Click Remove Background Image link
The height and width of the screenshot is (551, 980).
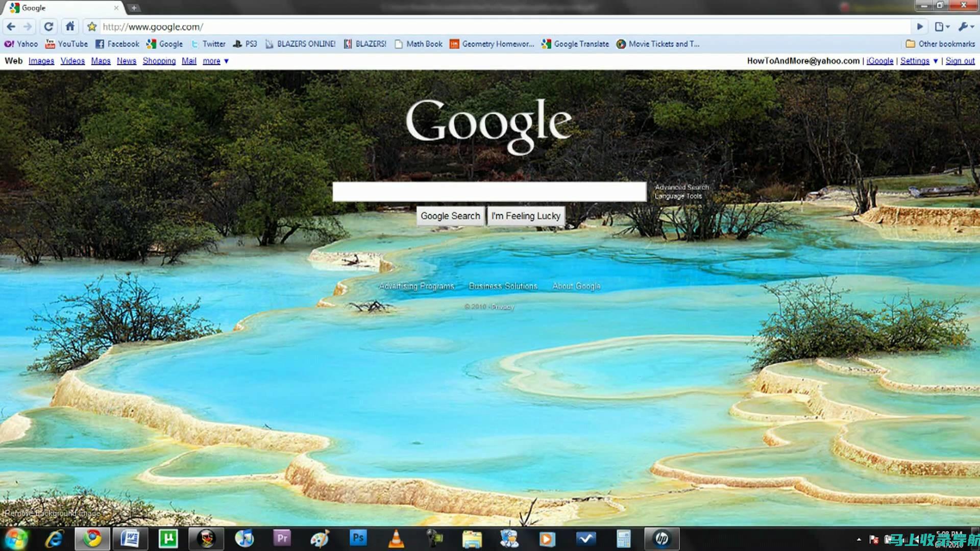pos(51,513)
